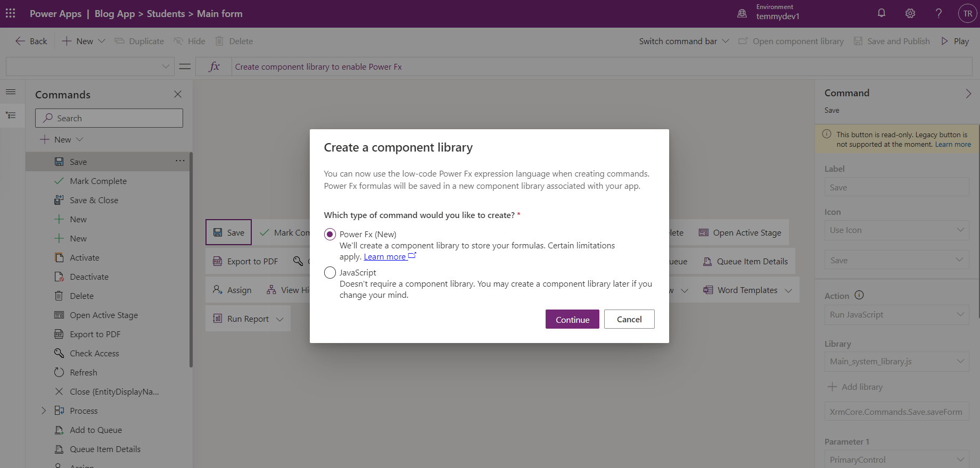Click Duplicate in the toolbar
Viewport: 980px width, 468px height.
pyautogui.click(x=139, y=41)
